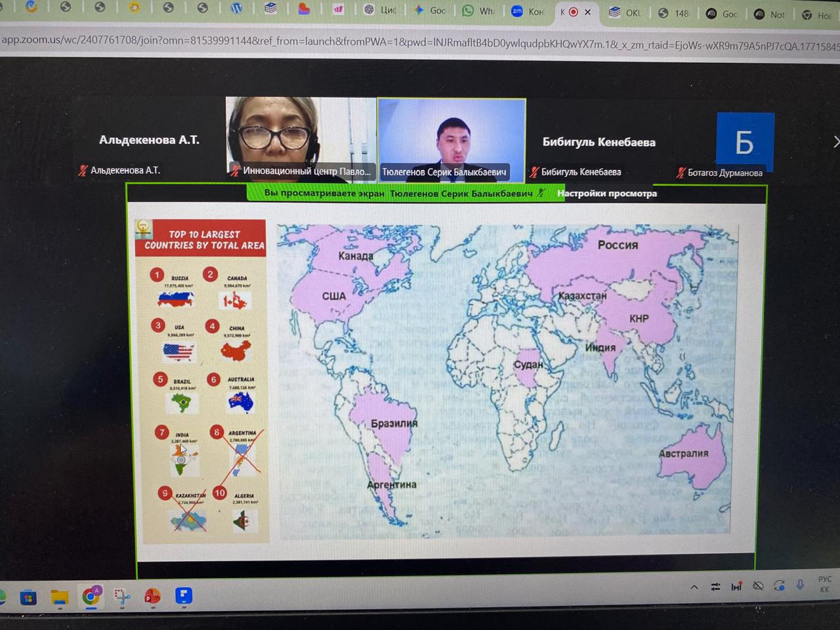
Task: Close the active recording Zoom tab
Action: (587, 12)
